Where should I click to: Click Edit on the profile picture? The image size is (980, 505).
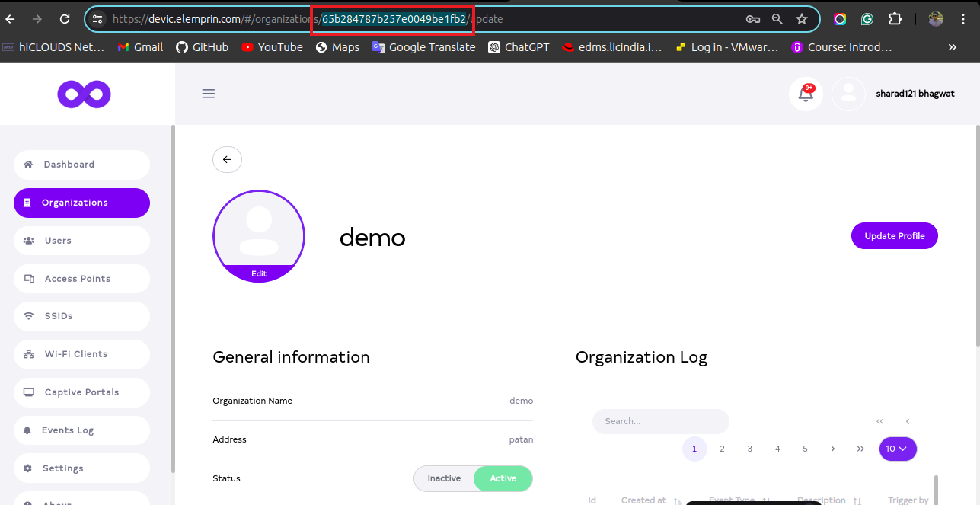tap(259, 273)
